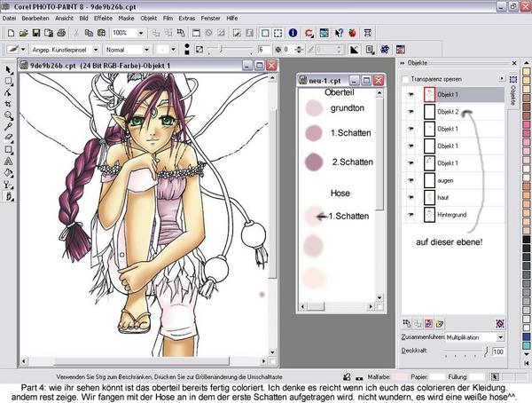This screenshot has width=532, height=403.
Task: Click the What's This help icon
Action: coord(339,33)
